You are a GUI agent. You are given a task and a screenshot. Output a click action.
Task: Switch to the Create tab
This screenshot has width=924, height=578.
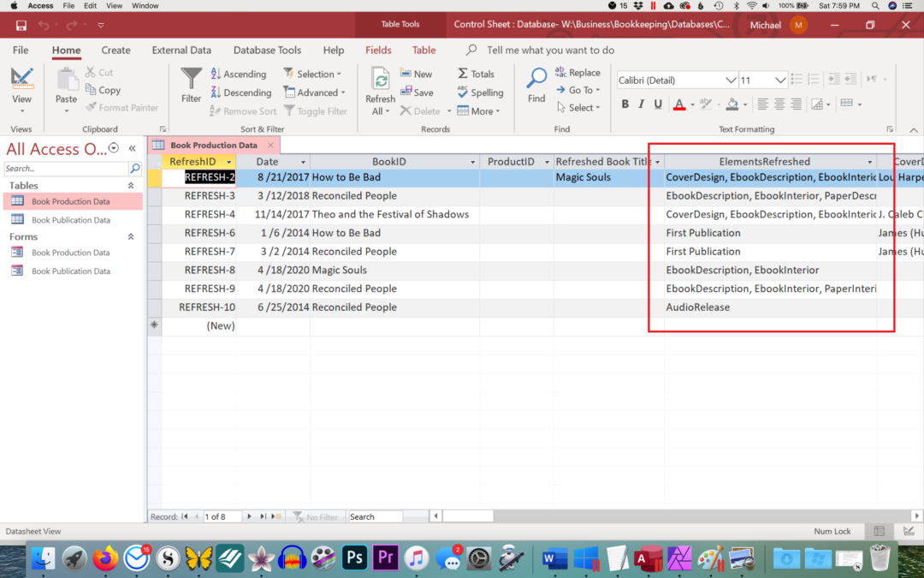(x=115, y=51)
